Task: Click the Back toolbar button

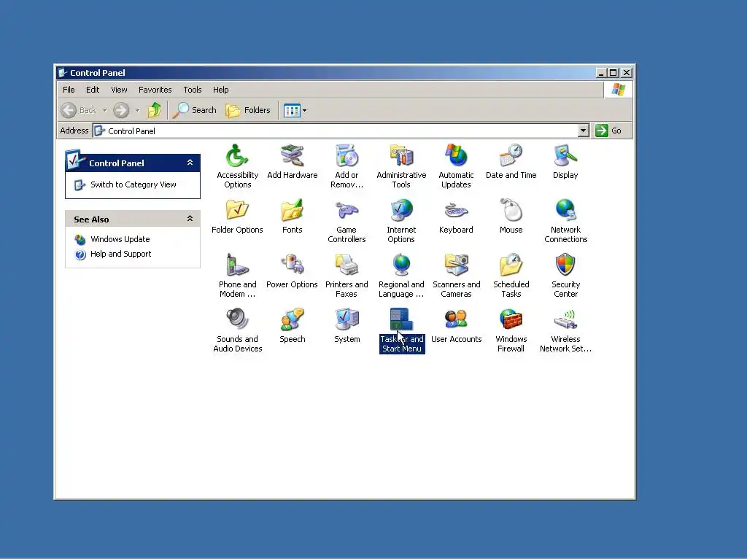Action: [80, 111]
